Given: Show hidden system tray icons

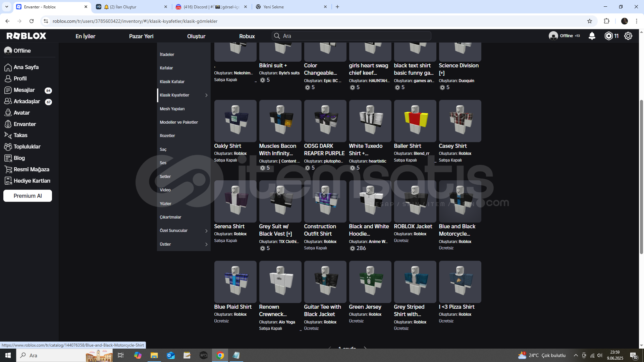Looking at the screenshot, I should [576, 355].
